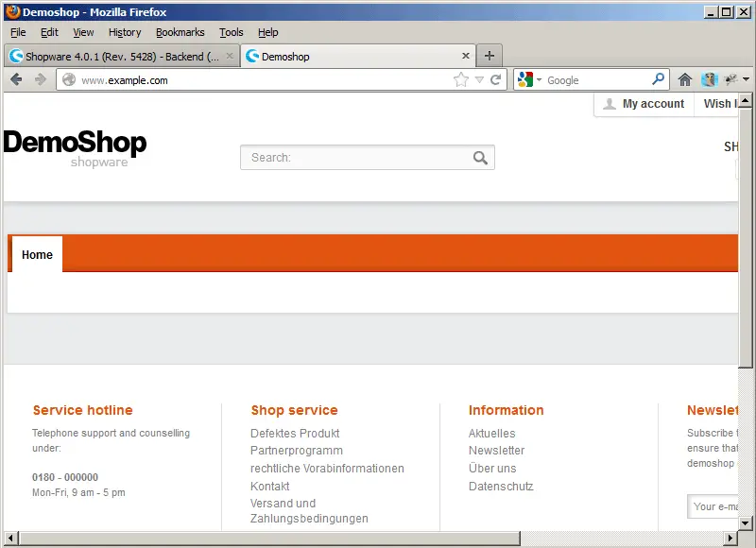Open a new tab with plus button

[x=489, y=56]
